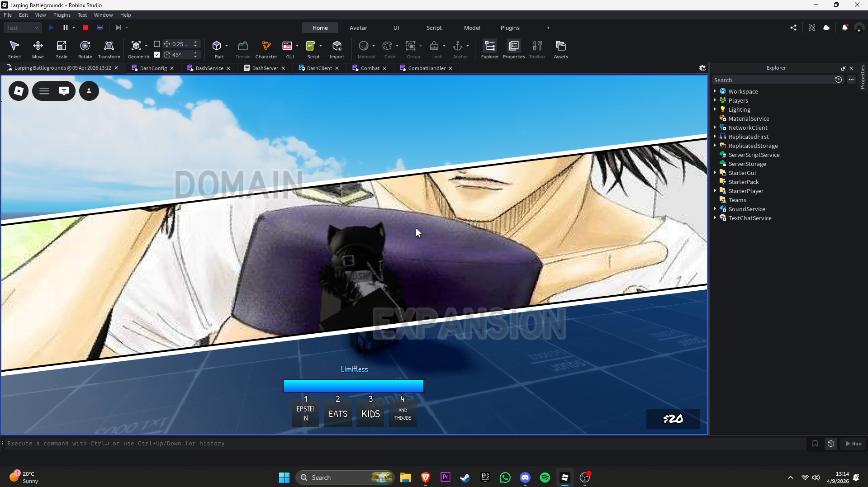Click the Run command button

click(854, 444)
